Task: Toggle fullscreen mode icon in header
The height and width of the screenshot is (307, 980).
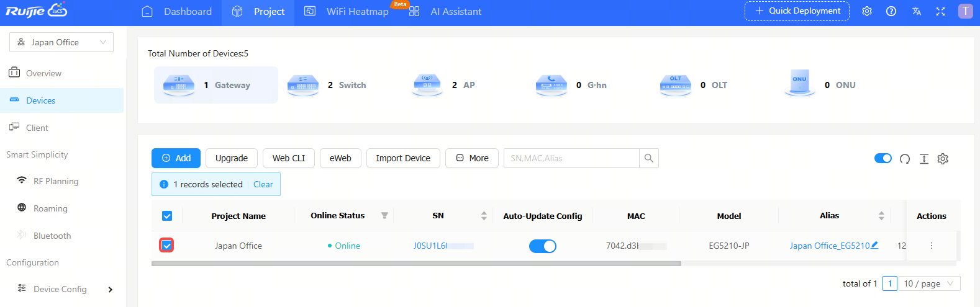Action: pyautogui.click(x=940, y=11)
